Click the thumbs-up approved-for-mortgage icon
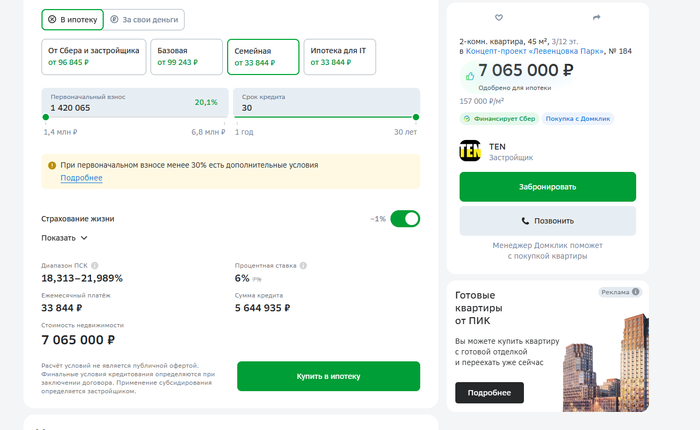The height and width of the screenshot is (430, 700). tap(468, 75)
